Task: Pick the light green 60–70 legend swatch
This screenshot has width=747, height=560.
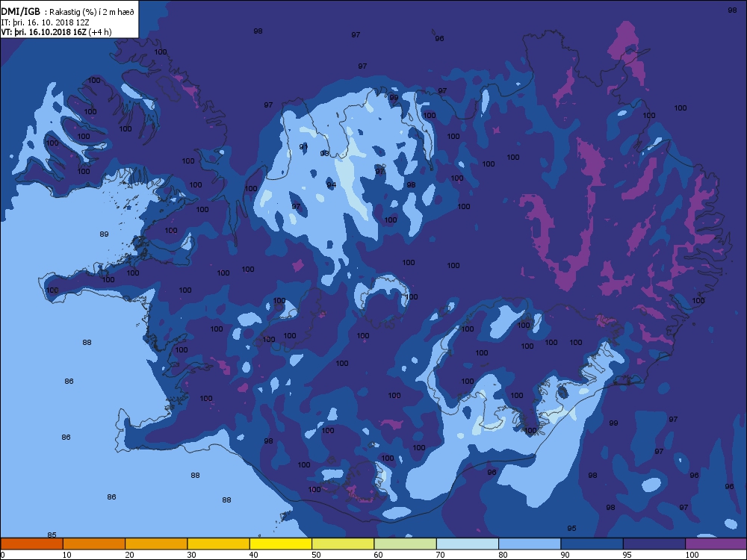Action: tap(406, 544)
